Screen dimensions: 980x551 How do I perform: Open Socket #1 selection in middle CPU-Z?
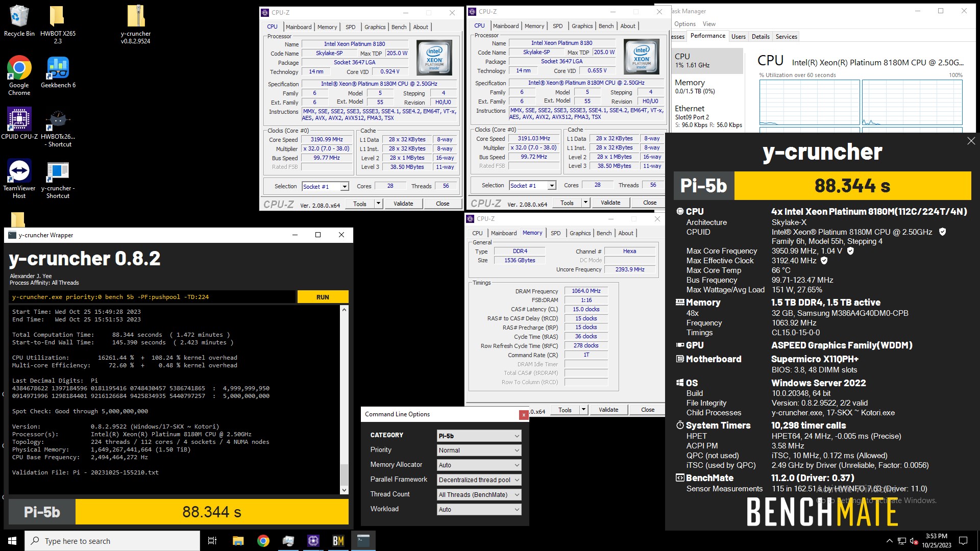532,186
